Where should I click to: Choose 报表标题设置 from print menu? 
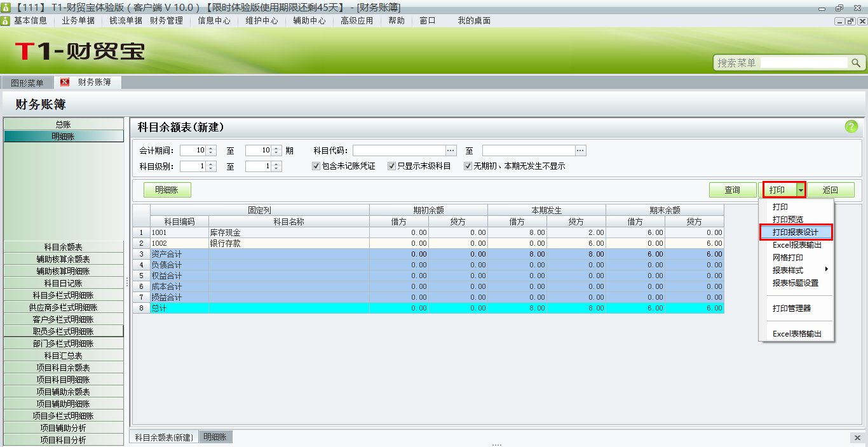pyautogui.click(x=796, y=283)
